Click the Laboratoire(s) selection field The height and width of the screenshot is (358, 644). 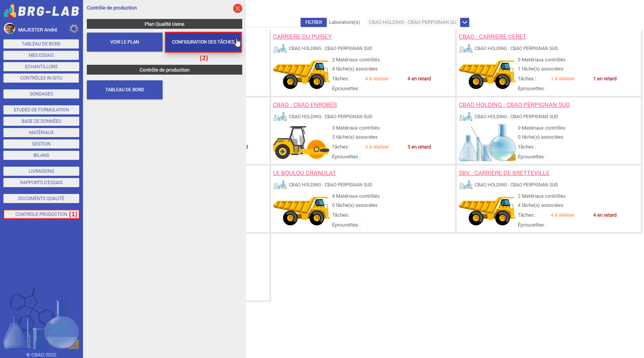412,22
